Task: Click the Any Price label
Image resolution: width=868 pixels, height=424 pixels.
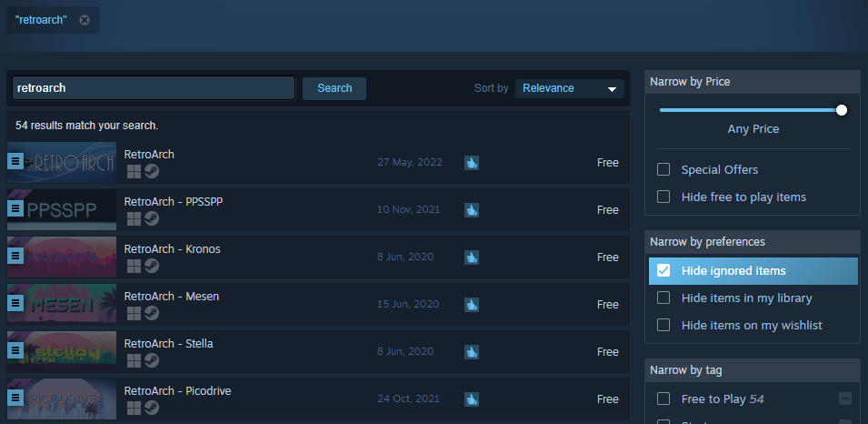Action: 753,128
